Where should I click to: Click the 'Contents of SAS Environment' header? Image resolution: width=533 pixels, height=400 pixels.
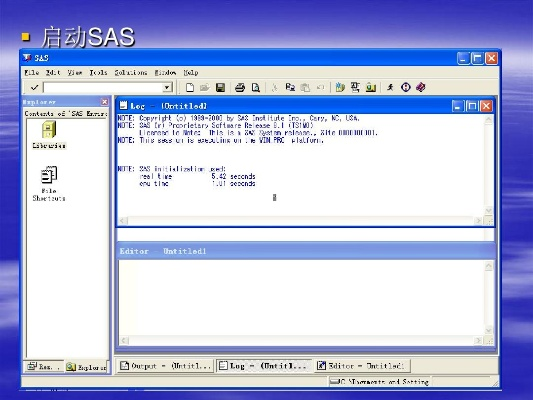coord(66,114)
